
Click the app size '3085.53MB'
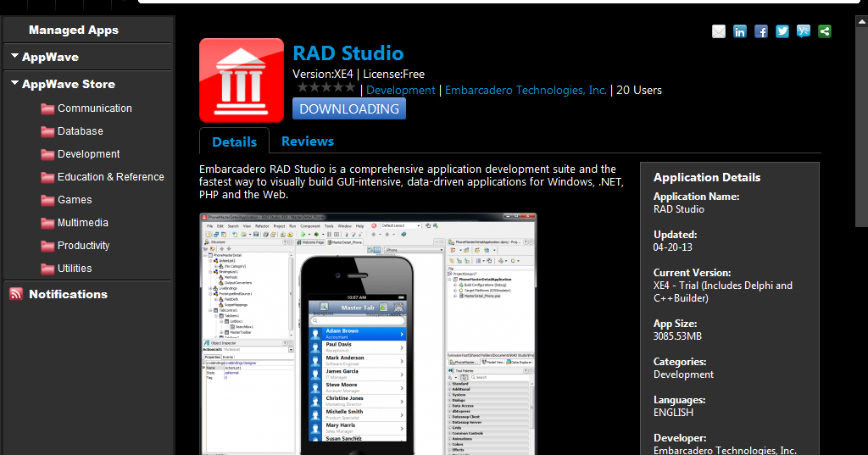click(677, 336)
